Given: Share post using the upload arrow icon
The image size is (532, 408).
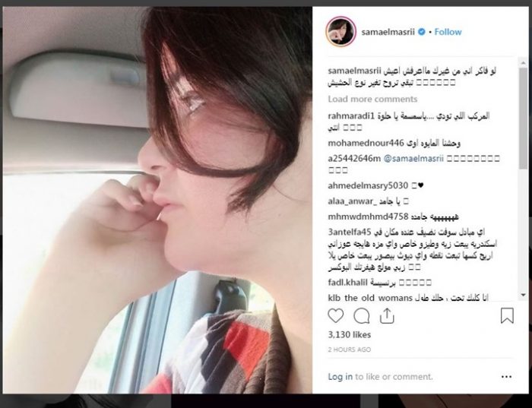Looking at the screenshot, I should [387, 316].
